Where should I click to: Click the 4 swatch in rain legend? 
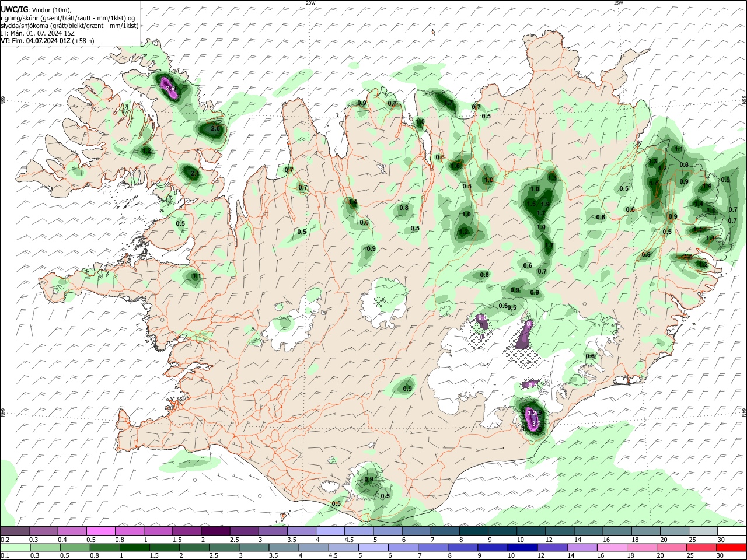(x=314, y=548)
